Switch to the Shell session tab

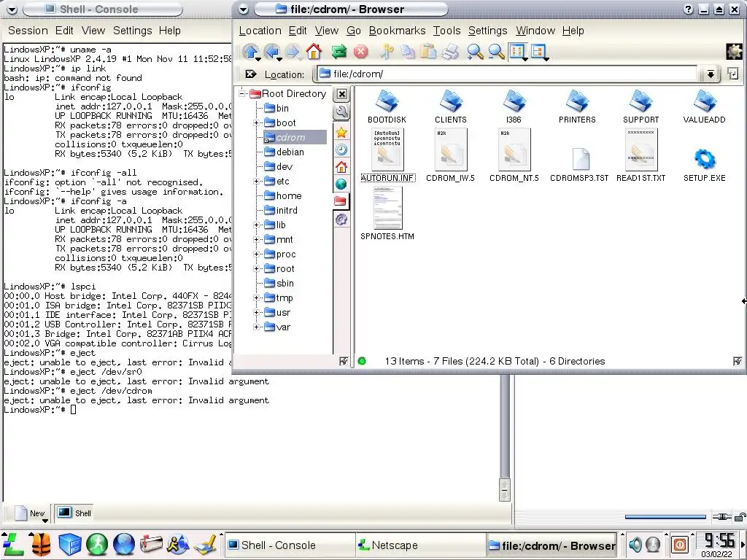(x=74, y=513)
